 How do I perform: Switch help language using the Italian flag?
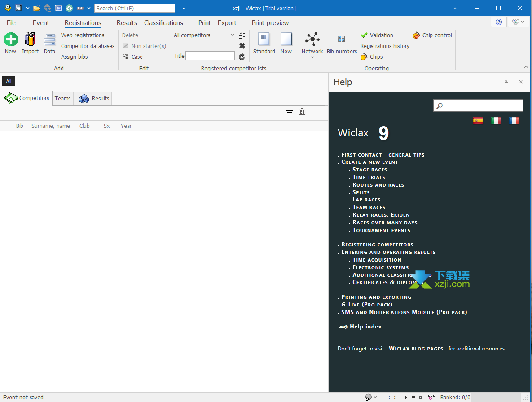pyautogui.click(x=496, y=121)
